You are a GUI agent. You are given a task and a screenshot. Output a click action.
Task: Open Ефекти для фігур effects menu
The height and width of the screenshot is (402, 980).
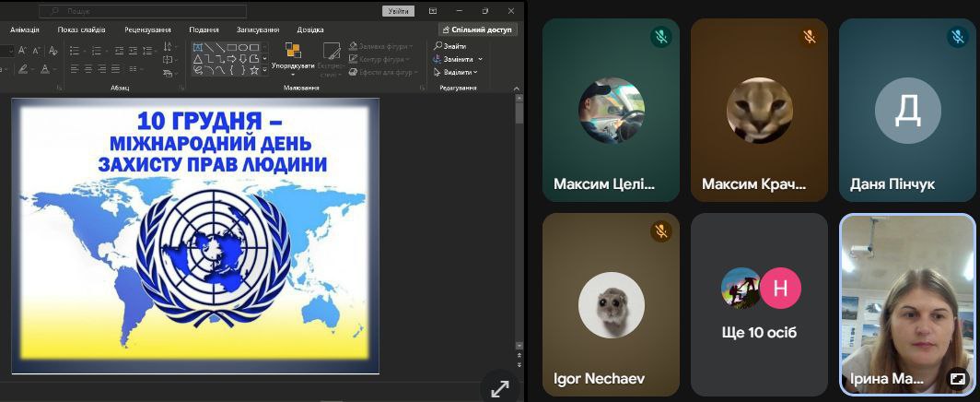(x=383, y=73)
